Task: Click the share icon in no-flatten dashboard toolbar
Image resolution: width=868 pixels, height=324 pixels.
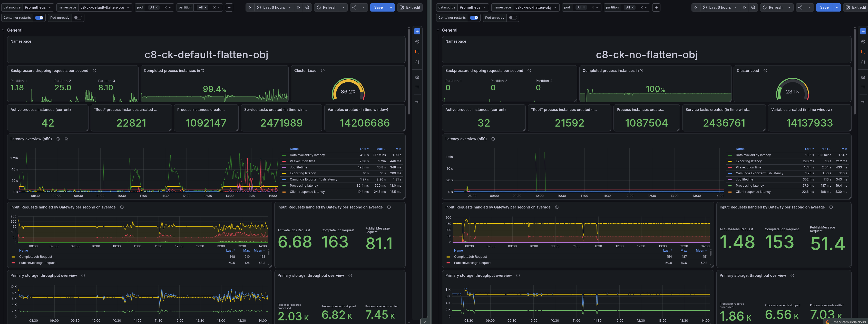Action: pos(800,7)
